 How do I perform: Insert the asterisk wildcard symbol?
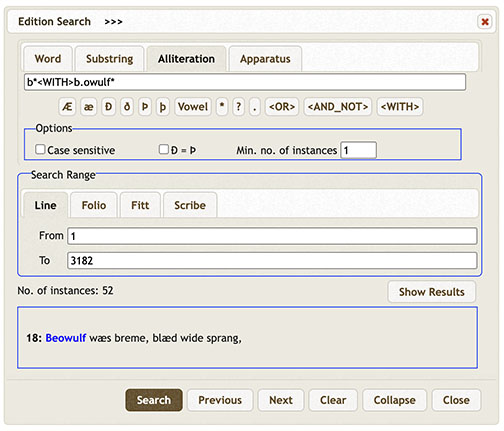pyautogui.click(x=222, y=107)
